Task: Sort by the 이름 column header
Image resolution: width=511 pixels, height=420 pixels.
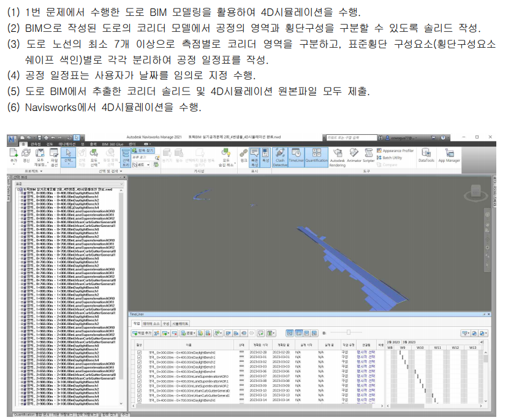Action: click(189, 345)
